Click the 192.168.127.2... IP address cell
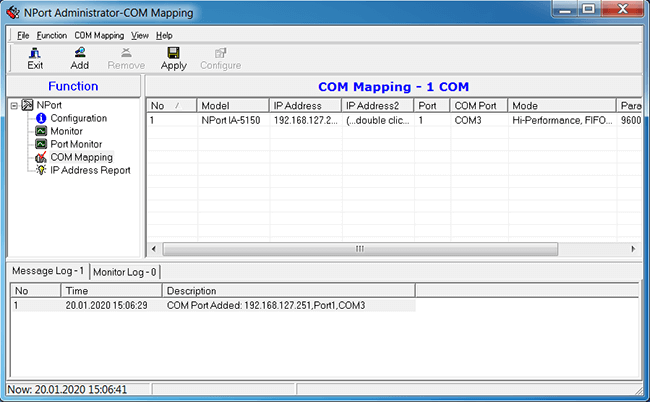The width and height of the screenshot is (650, 402). click(306, 120)
